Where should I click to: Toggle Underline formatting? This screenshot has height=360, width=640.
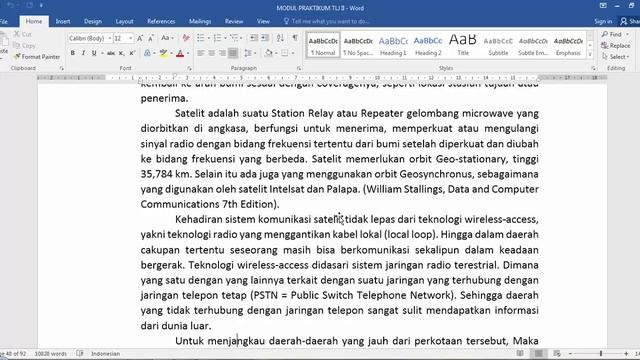coord(94,53)
